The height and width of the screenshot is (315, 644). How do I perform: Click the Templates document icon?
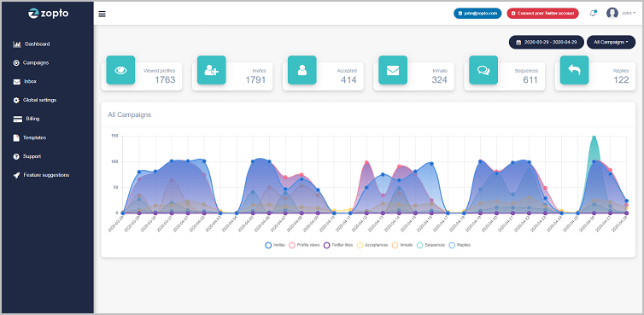coord(16,137)
